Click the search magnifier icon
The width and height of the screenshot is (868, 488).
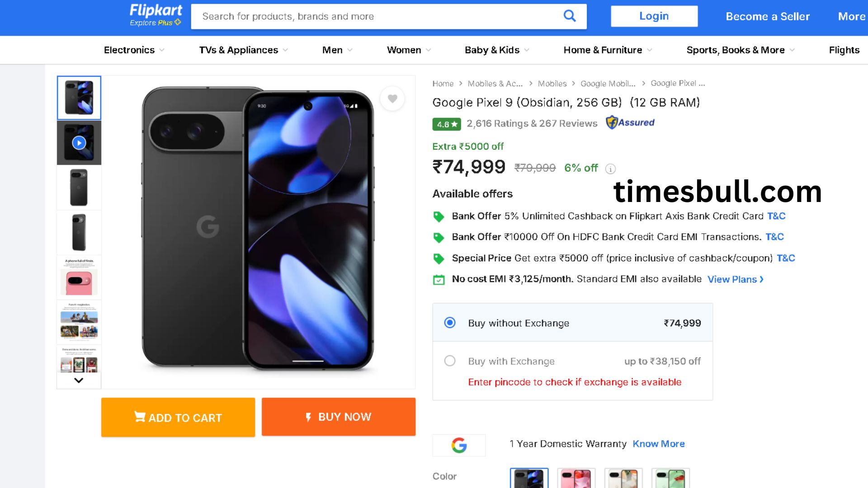click(570, 16)
